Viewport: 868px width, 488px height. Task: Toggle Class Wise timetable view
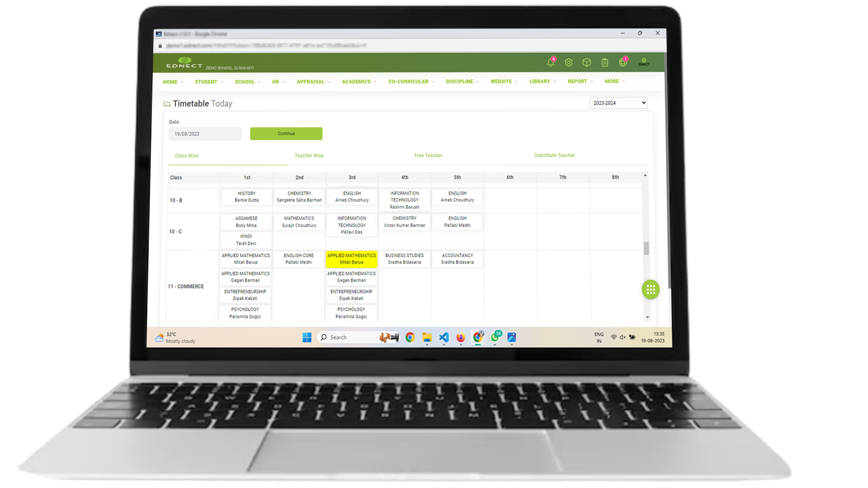(x=187, y=155)
